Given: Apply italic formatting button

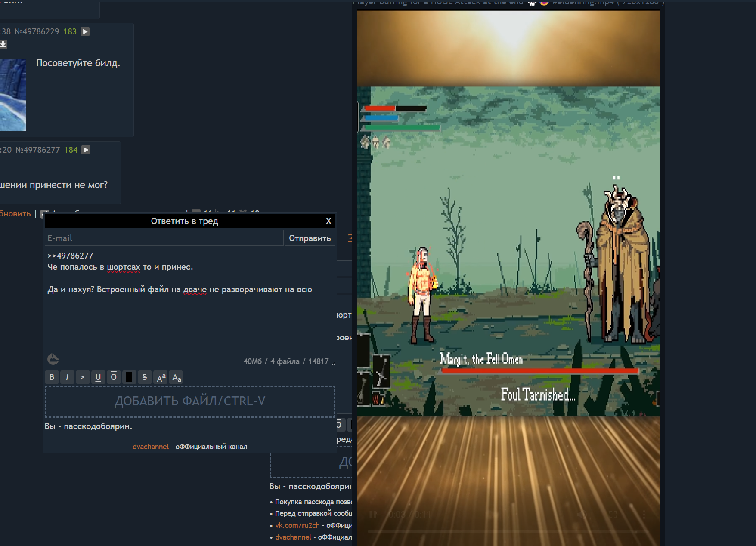Looking at the screenshot, I should 67,377.
